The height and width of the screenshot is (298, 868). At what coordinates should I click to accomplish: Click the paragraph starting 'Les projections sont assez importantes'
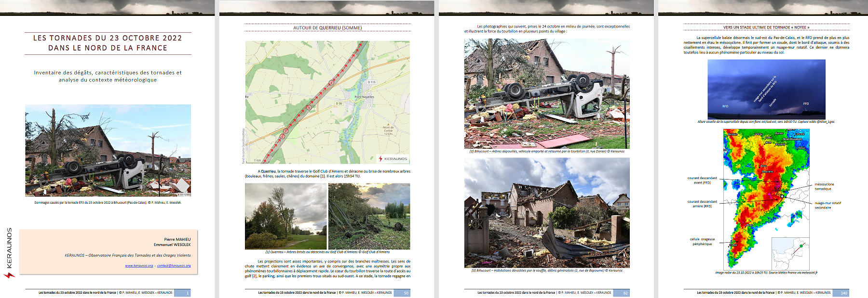(327, 269)
